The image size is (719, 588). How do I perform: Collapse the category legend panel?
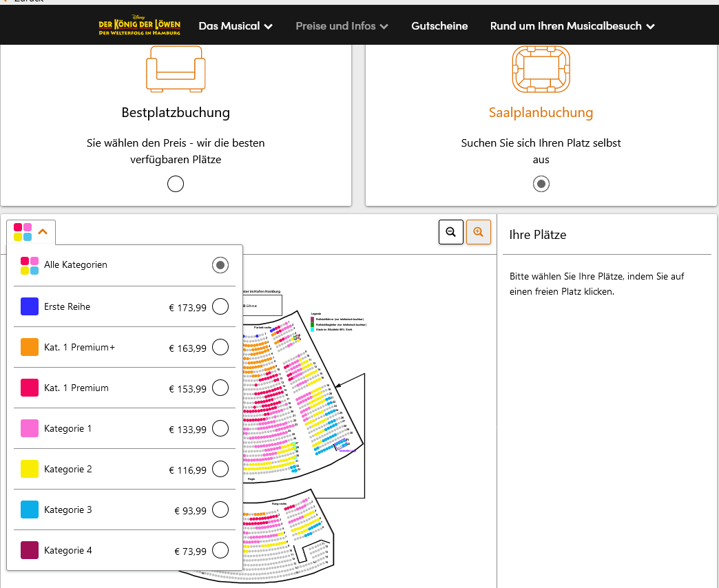click(41, 232)
